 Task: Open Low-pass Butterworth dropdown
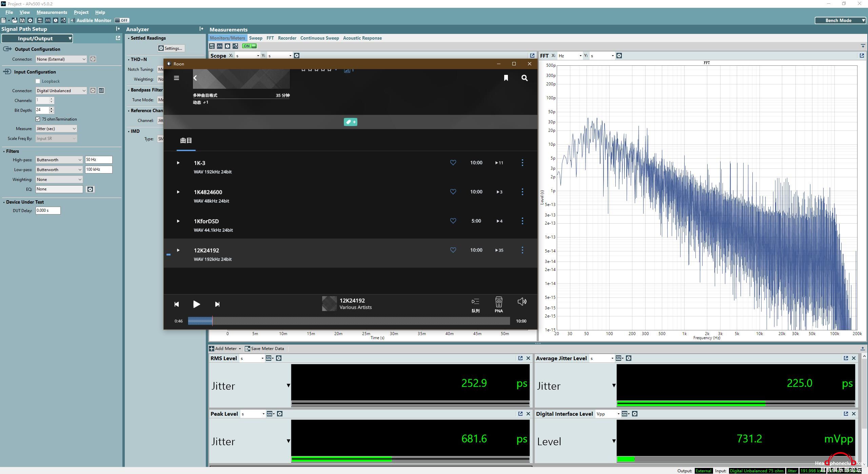point(59,170)
